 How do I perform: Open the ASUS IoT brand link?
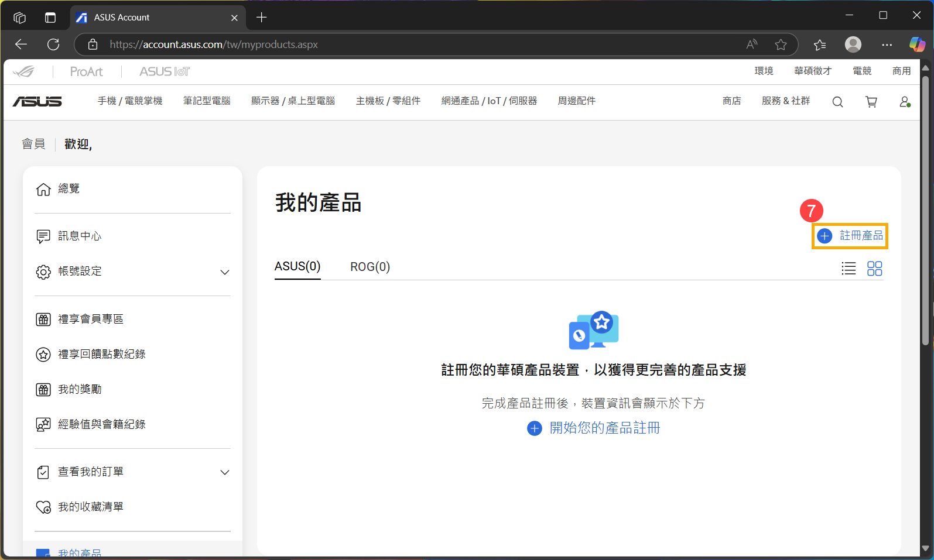tap(165, 71)
